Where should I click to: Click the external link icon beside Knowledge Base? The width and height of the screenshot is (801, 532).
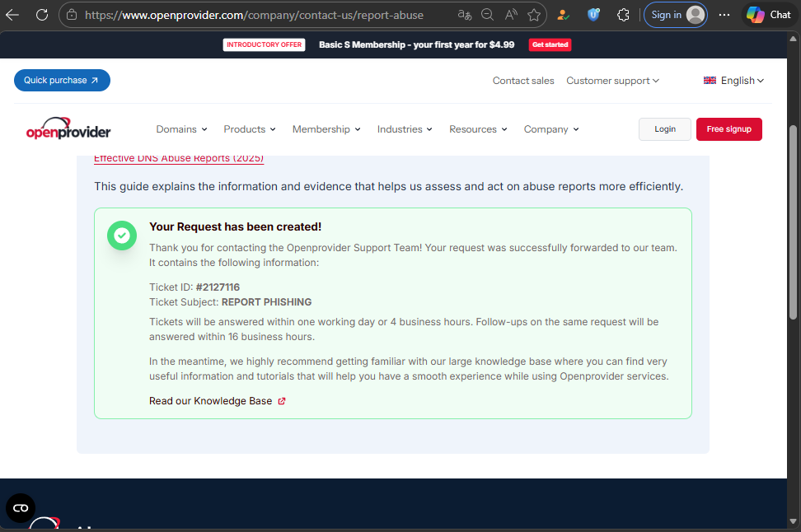point(282,401)
